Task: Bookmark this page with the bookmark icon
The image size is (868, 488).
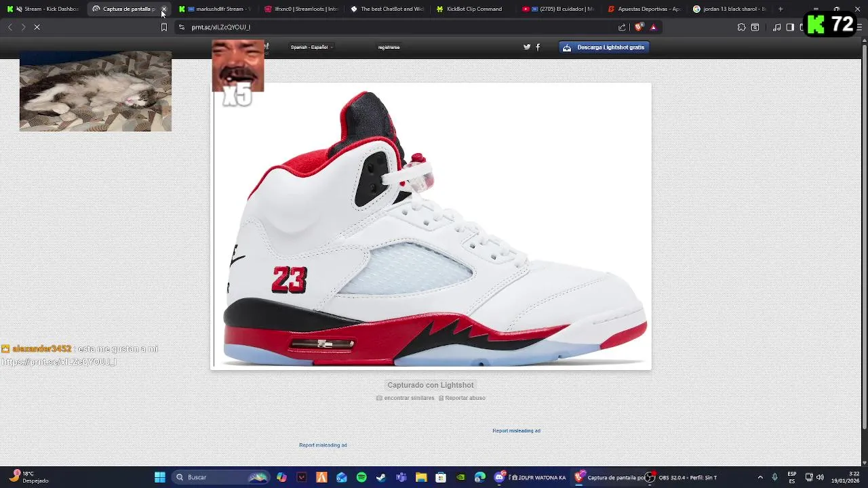Action: tap(163, 27)
